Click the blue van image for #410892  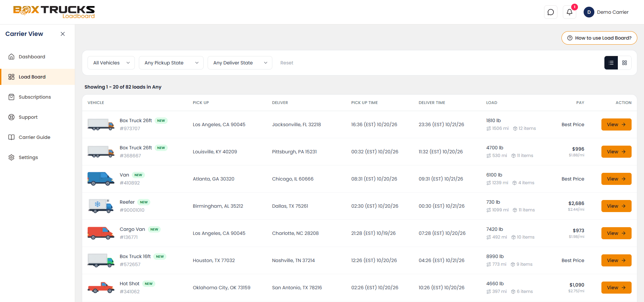(101, 179)
